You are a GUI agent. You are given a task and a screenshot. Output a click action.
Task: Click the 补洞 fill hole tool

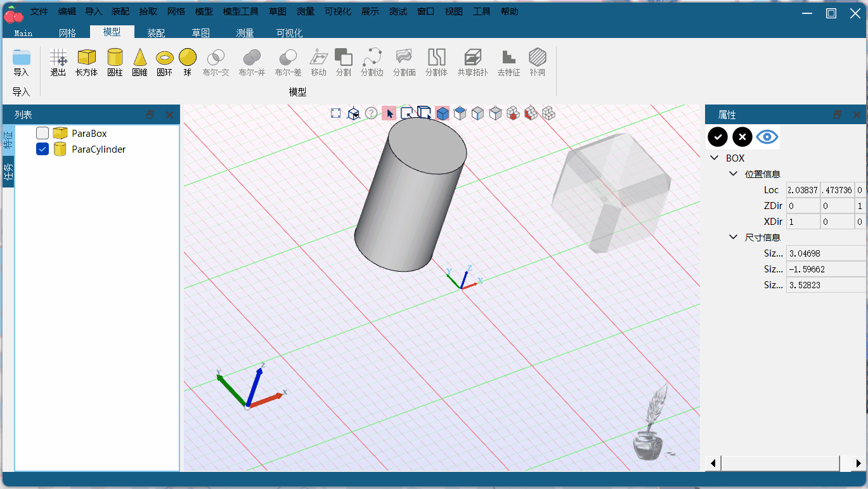coord(538,57)
